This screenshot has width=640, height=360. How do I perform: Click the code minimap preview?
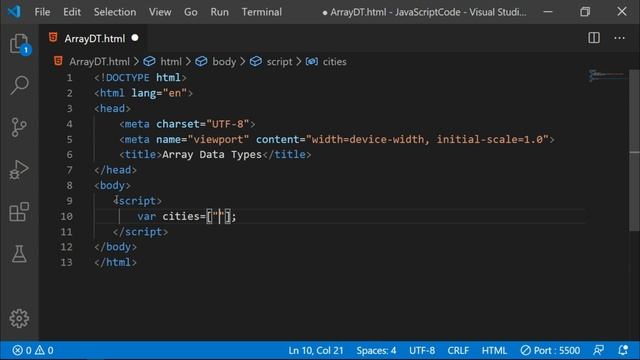point(607,76)
